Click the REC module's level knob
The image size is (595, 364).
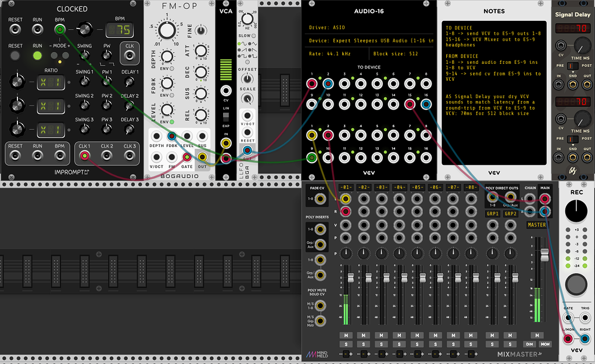(576, 211)
